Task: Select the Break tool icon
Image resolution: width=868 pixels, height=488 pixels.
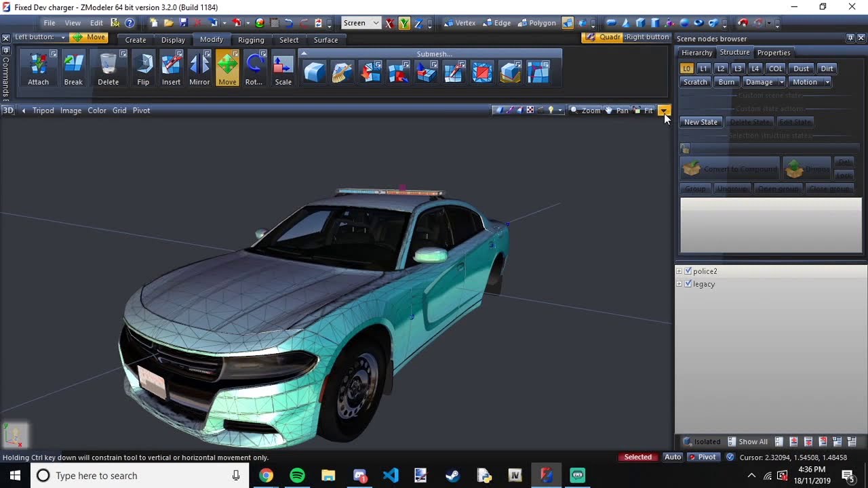Action: tap(73, 69)
